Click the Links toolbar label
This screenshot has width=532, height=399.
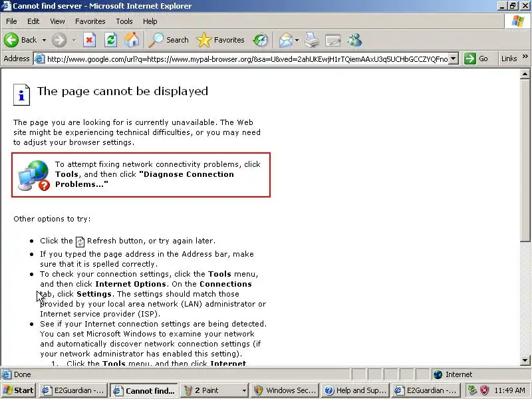(509, 59)
